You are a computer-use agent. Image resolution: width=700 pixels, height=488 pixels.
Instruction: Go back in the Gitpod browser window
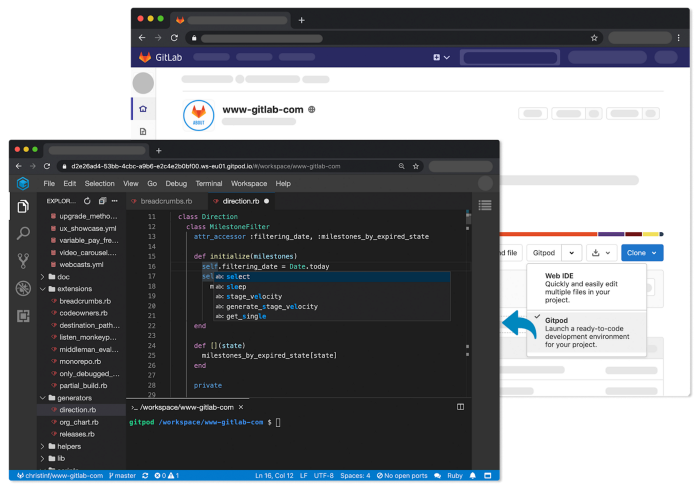click(x=19, y=166)
